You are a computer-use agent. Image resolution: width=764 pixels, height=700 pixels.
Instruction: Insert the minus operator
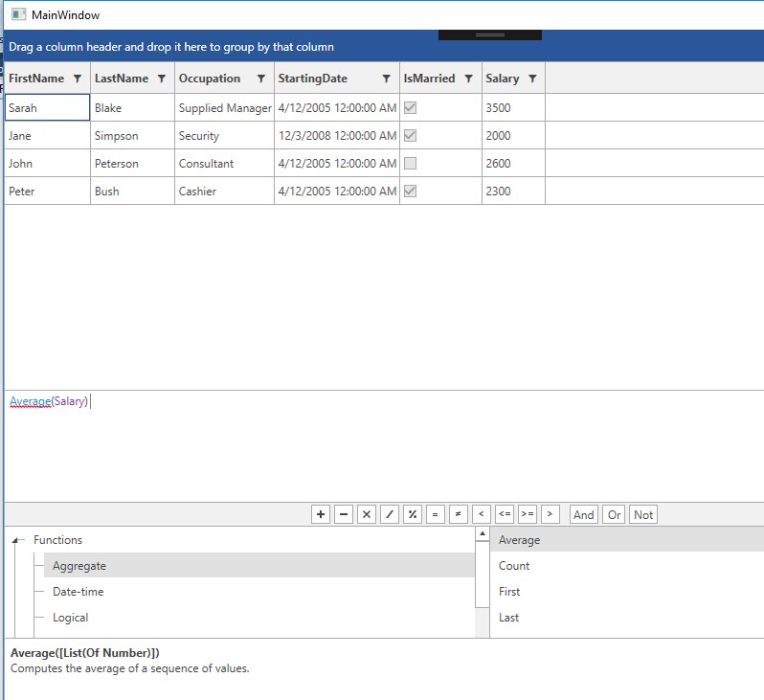(344, 514)
